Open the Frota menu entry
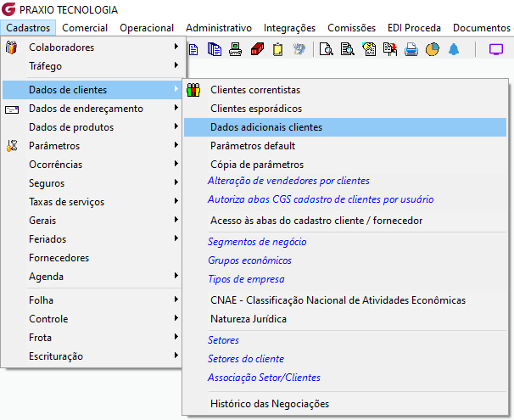The width and height of the screenshot is (514, 420). click(92, 338)
